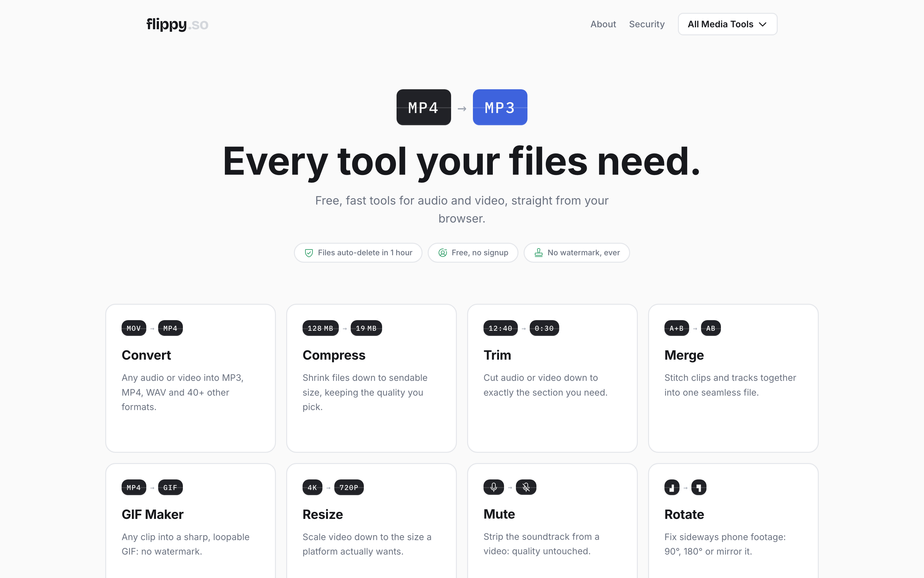Click the large MP4 hero badge
924x578 pixels.
[424, 107]
